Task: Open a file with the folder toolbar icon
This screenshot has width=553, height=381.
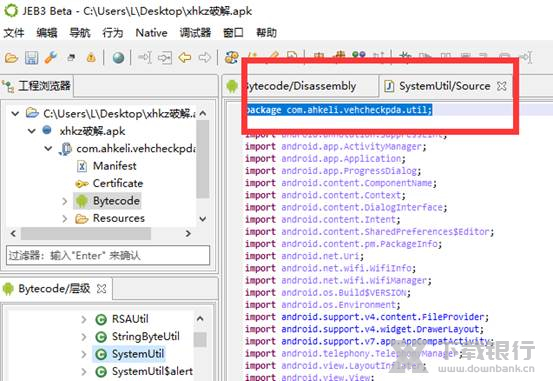Action: [x=11, y=57]
